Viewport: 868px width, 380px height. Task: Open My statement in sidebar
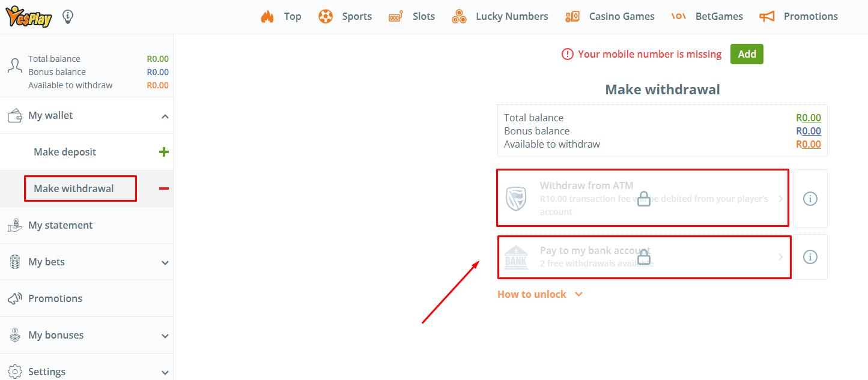[60, 226]
